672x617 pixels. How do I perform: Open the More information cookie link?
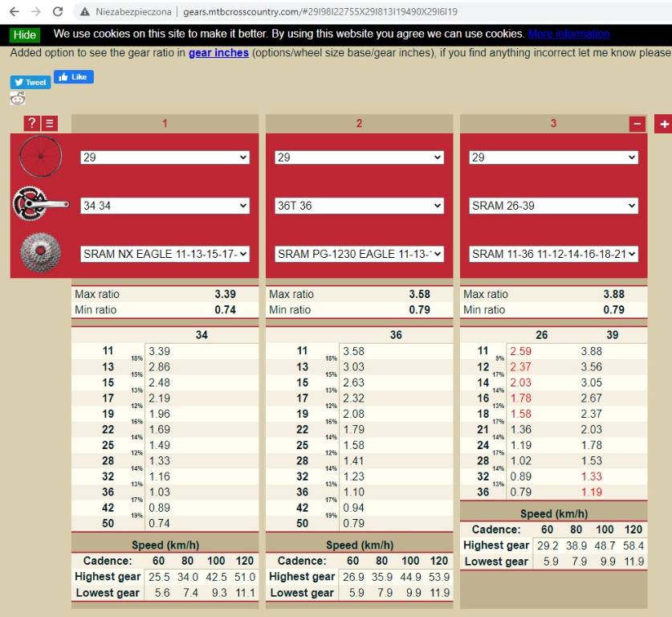click(568, 34)
